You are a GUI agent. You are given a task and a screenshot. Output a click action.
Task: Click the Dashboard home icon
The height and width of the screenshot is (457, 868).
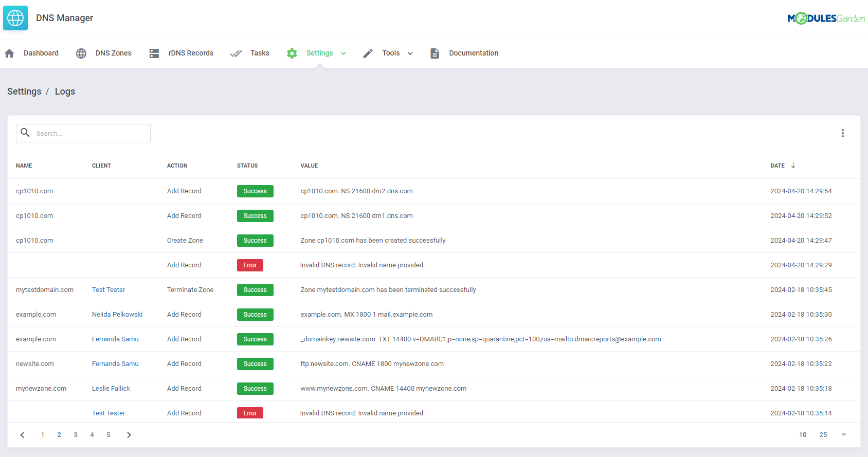(x=9, y=53)
